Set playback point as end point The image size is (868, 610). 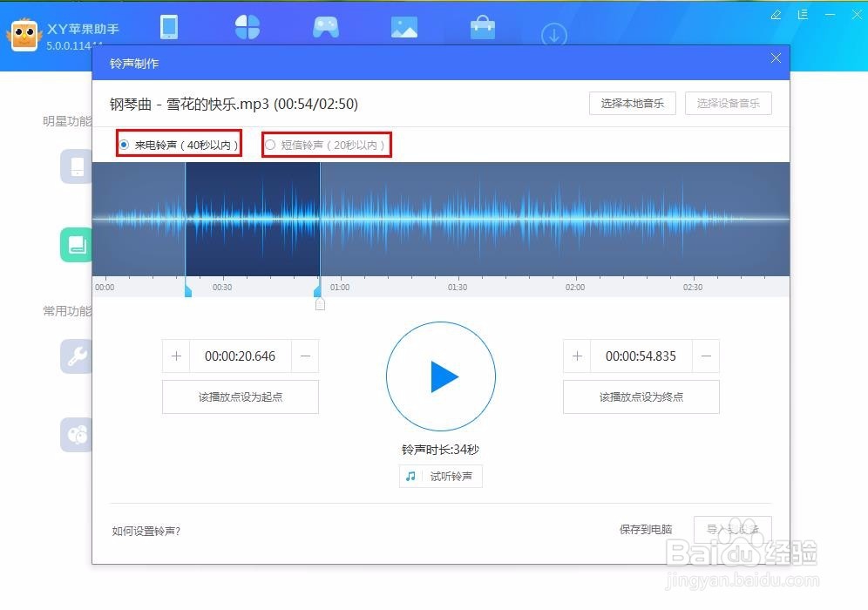(x=641, y=396)
